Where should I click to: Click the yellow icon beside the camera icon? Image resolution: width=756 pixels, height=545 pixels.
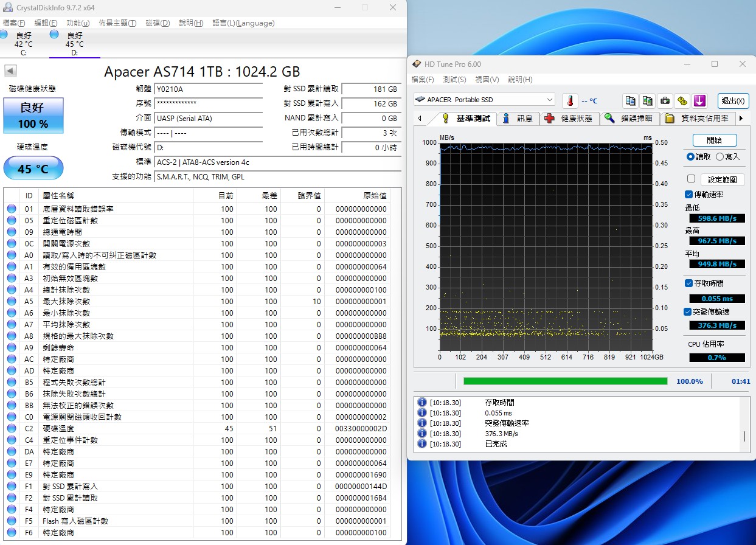click(682, 100)
